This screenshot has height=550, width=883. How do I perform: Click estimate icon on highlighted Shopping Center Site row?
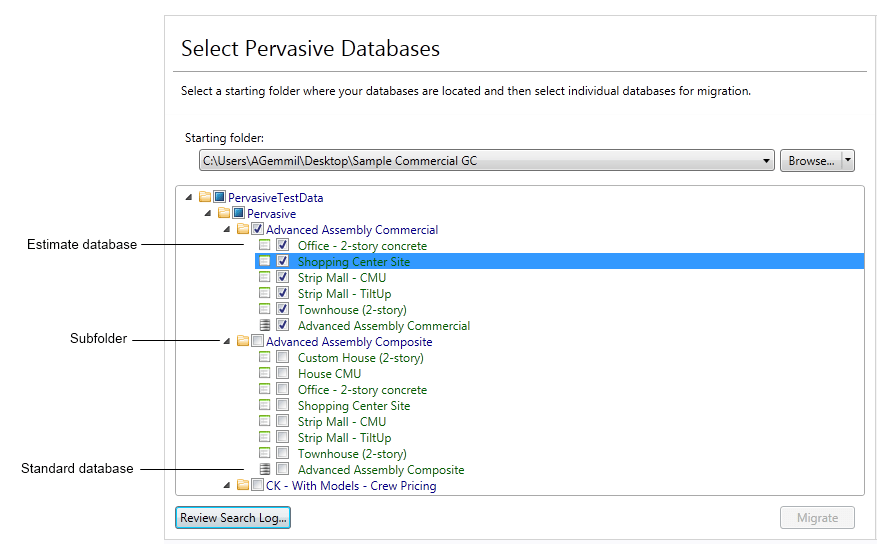pyautogui.click(x=265, y=261)
